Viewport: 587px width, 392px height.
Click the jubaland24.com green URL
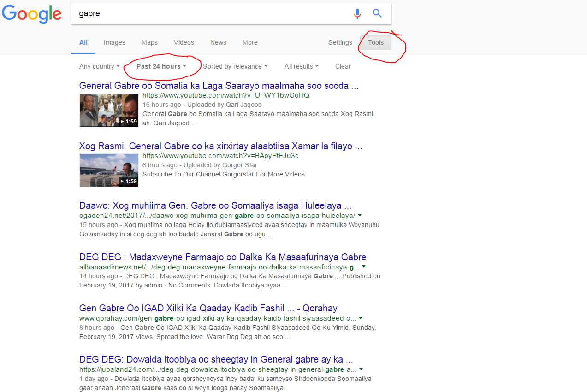pos(218,369)
